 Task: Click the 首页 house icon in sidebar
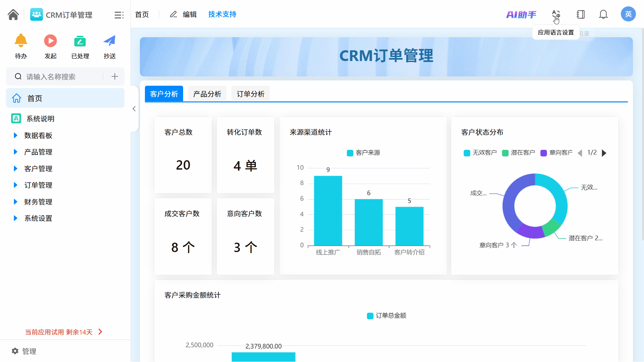click(x=16, y=98)
